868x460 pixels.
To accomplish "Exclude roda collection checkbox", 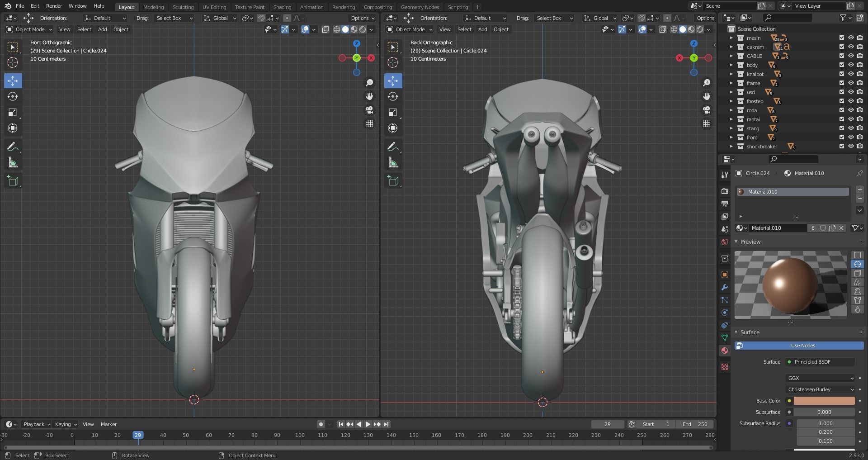I will coord(841,110).
